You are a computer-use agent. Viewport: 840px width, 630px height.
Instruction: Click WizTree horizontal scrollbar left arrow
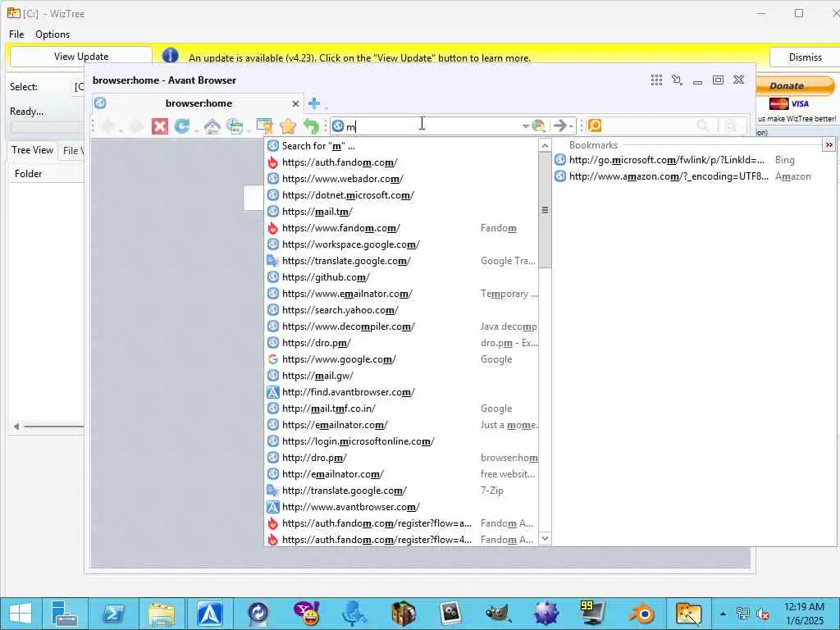[16, 427]
